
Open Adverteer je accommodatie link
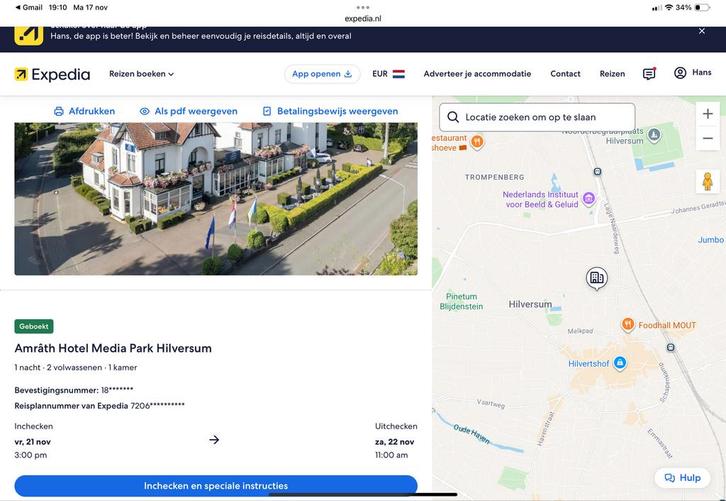(x=477, y=74)
